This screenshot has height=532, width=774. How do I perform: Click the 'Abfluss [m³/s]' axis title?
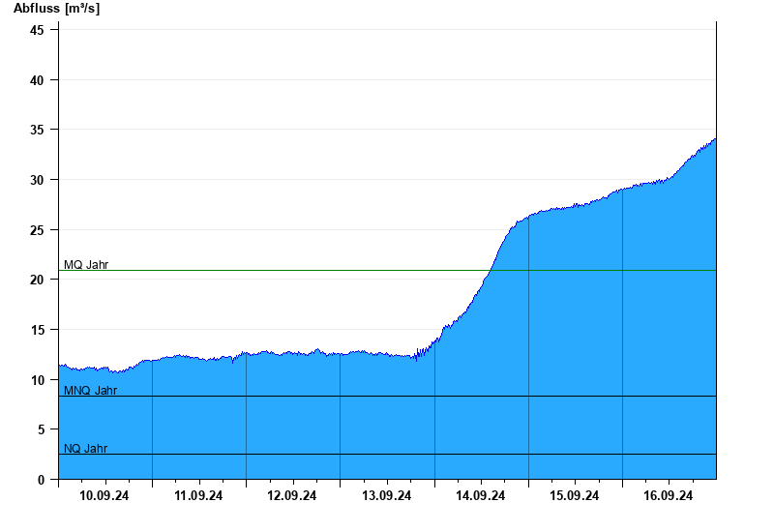pos(56,9)
